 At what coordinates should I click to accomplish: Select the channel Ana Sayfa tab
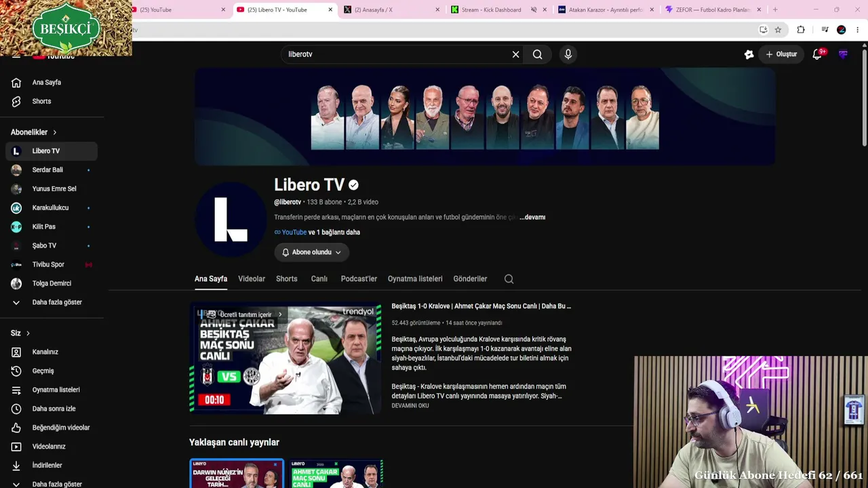(x=211, y=279)
